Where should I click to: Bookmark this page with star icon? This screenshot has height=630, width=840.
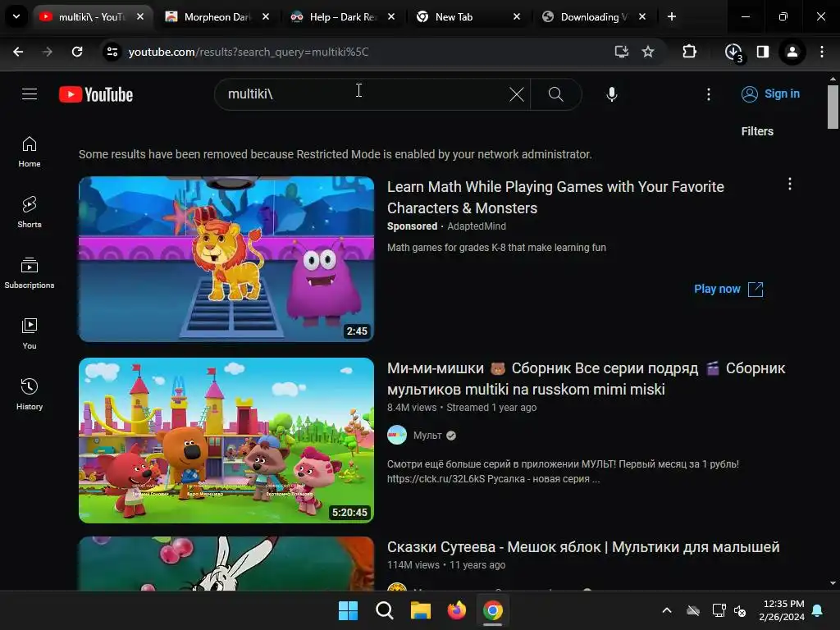[648, 52]
